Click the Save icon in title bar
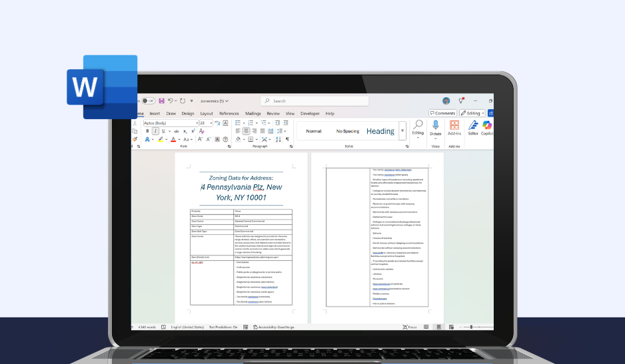The image size is (625, 364). [161, 101]
